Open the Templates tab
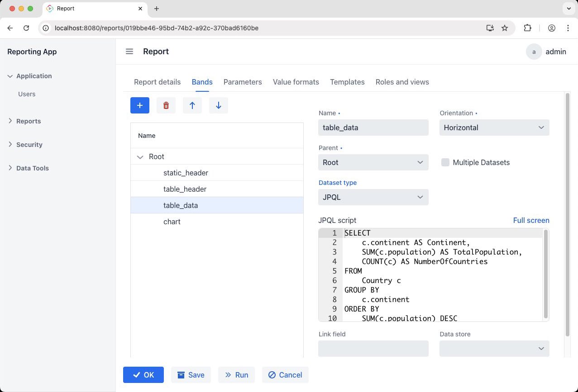This screenshot has height=392, width=578. [x=347, y=82]
